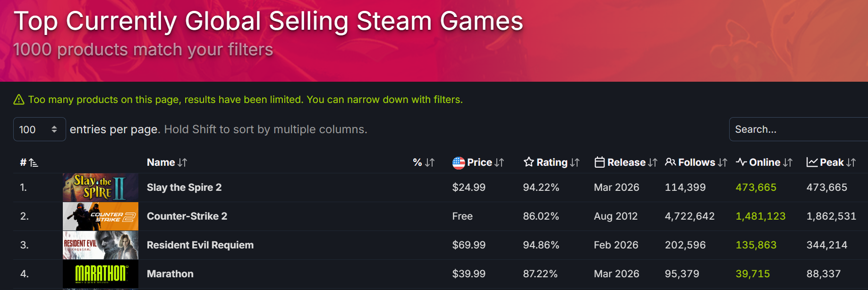
Task: Click the people icon beside Follows
Action: pyautogui.click(x=670, y=162)
